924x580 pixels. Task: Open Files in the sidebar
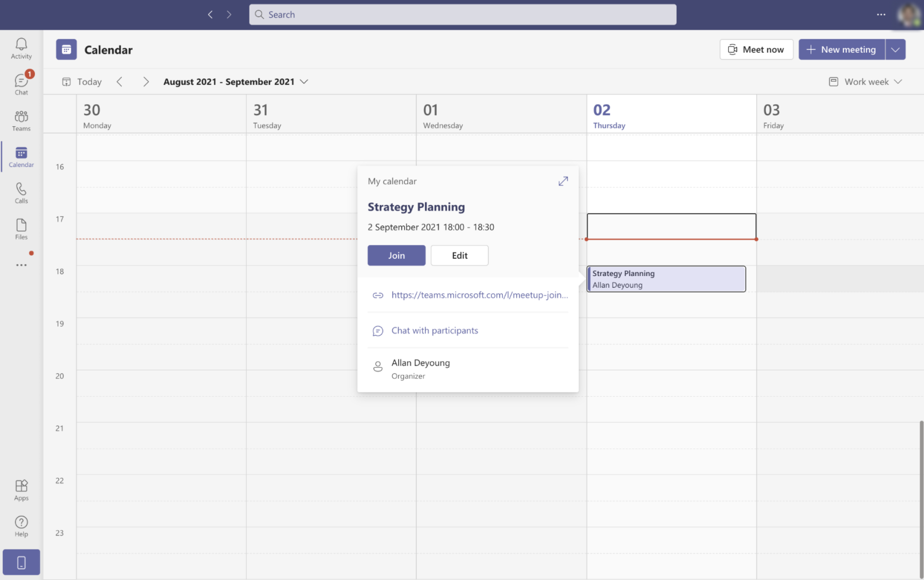[x=21, y=229]
